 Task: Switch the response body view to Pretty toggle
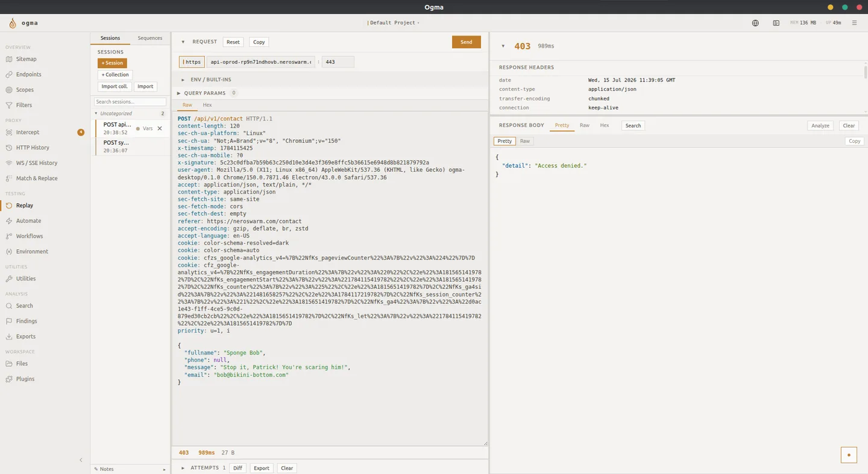[x=505, y=141]
